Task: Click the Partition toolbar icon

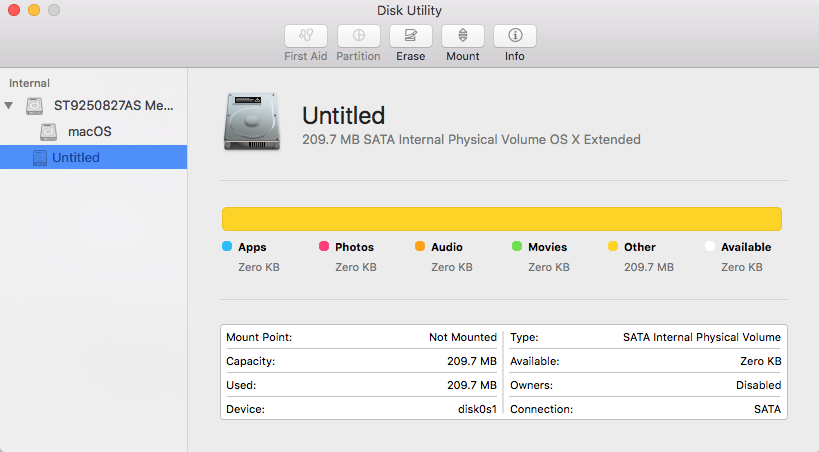Action: pyautogui.click(x=358, y=36)
